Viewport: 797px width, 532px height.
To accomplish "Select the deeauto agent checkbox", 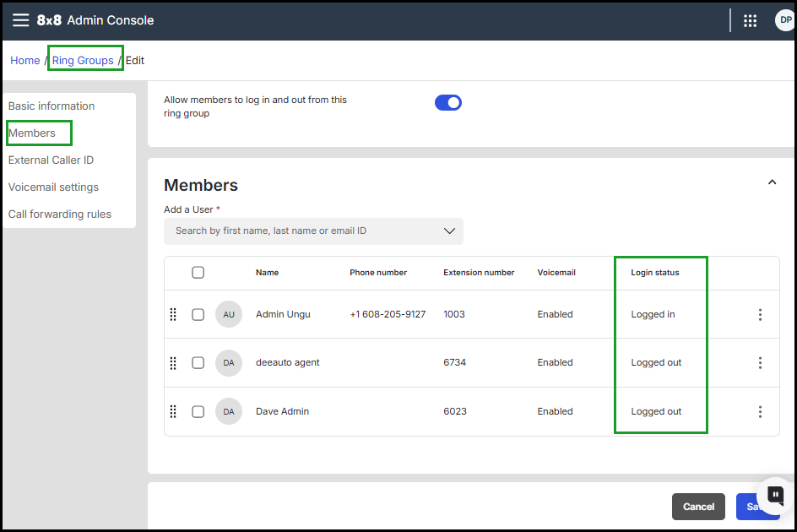I will [198, 363].
